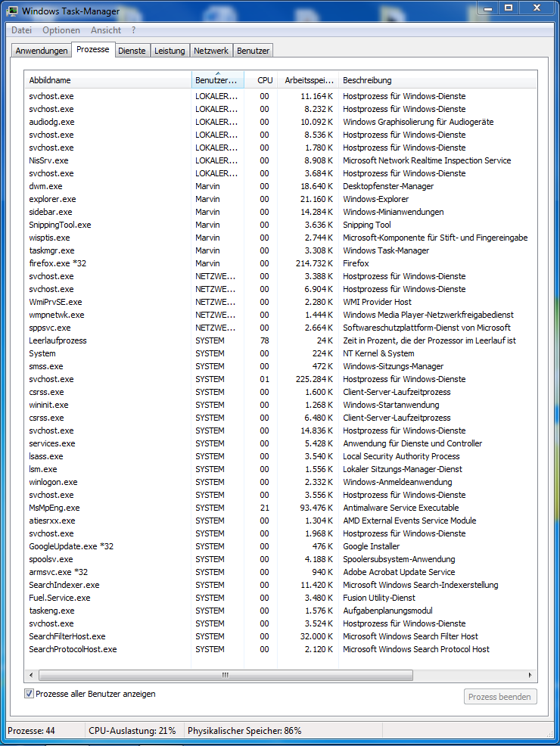
Task: Click 'Adobe Acrobat Update Service' description
Action: (399, 572)
